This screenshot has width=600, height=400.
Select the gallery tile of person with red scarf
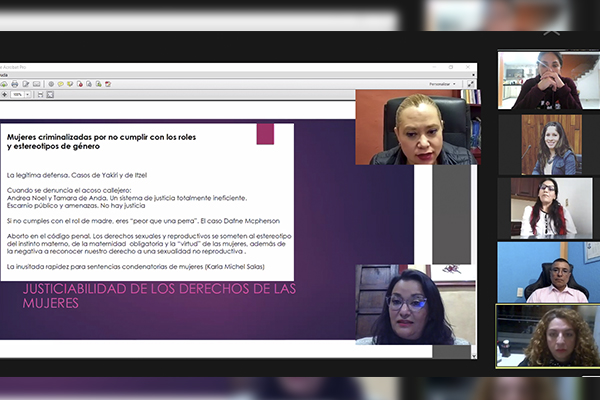point(551,208)
